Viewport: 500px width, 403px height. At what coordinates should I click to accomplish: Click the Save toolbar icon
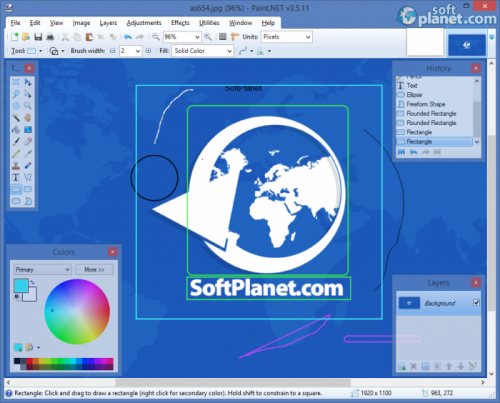[38, 37]
